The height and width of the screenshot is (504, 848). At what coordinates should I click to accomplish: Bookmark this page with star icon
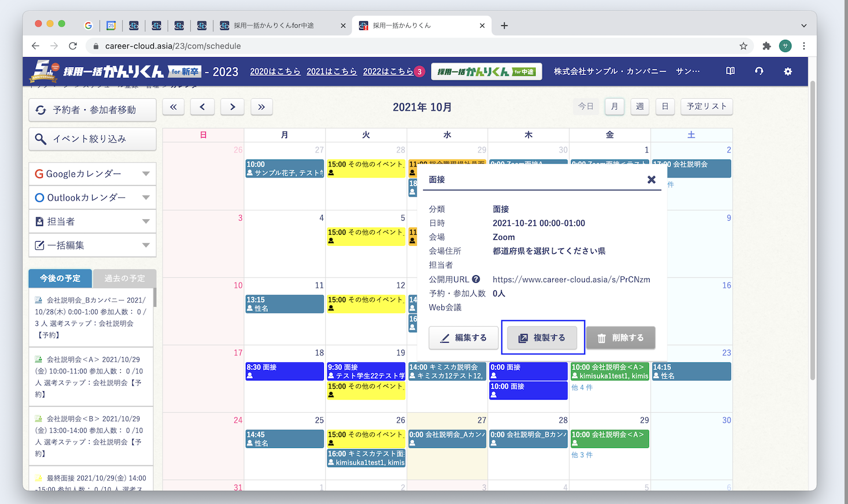(743, 46)
